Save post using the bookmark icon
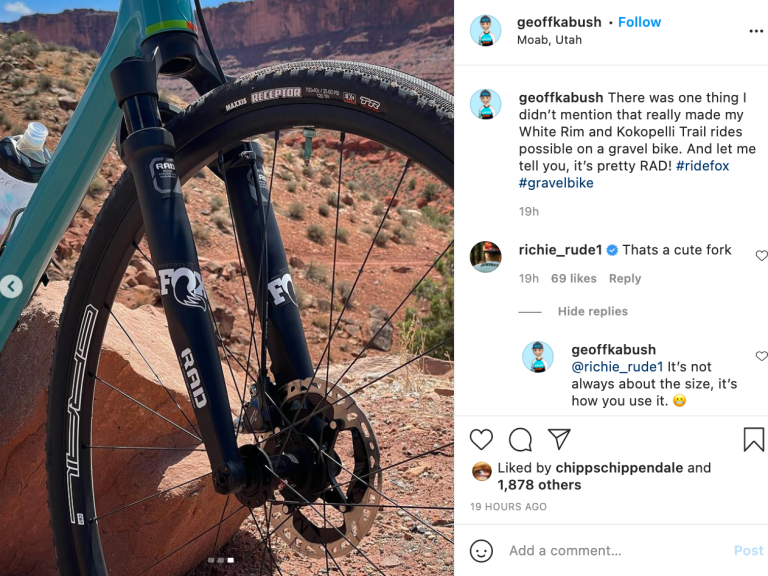Image resolution: width=768 pixels, height=576 pixels. click(x=754, y=439)
